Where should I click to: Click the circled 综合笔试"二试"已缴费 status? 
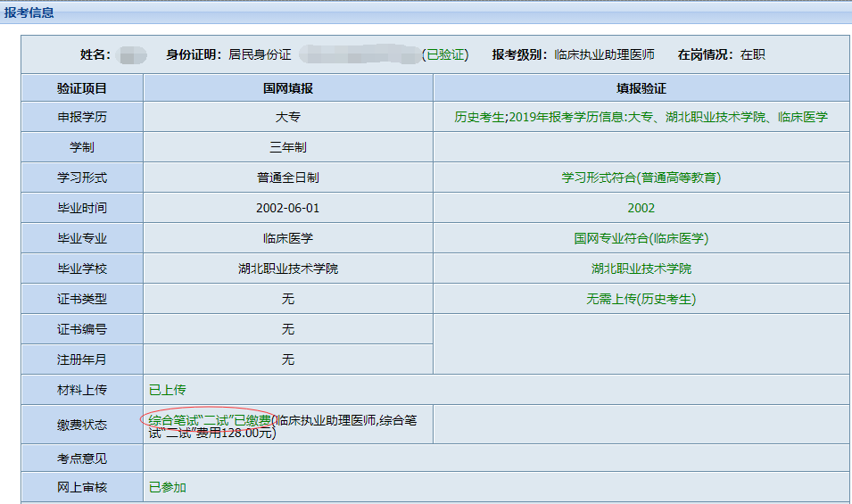tap(210, 419)
